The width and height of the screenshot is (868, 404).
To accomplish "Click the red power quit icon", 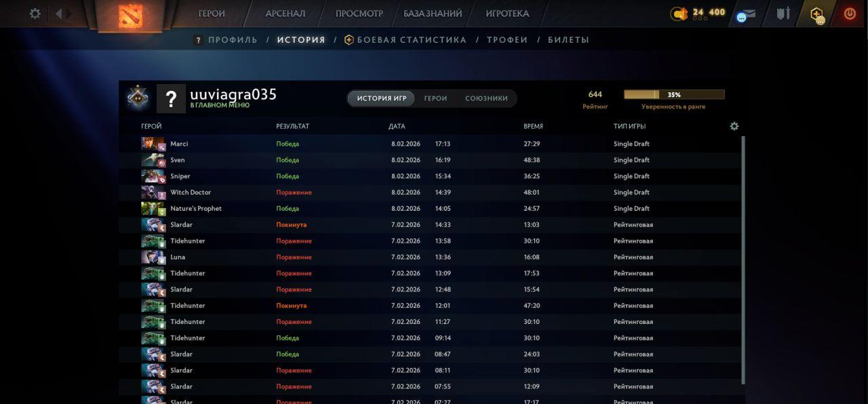I will 850,14.
